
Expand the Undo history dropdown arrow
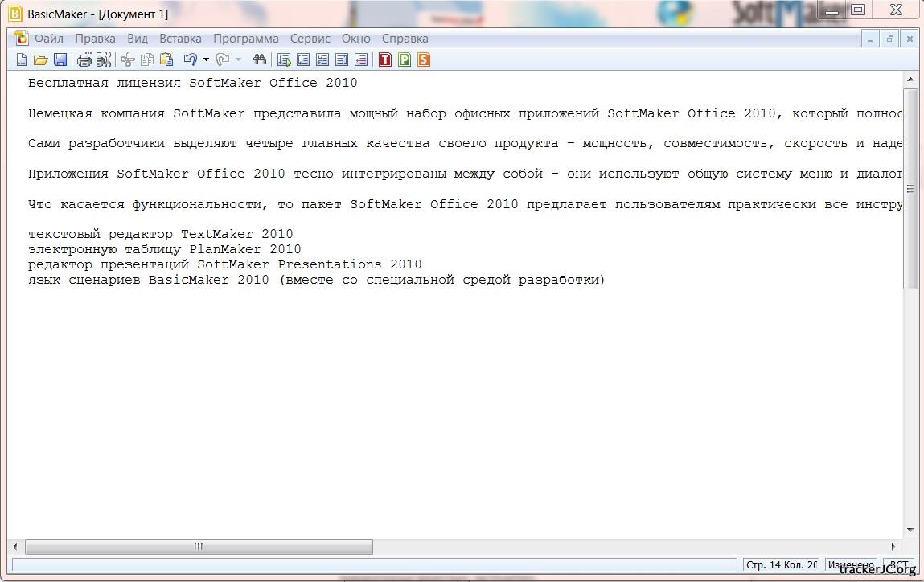[x=206, y=59]
